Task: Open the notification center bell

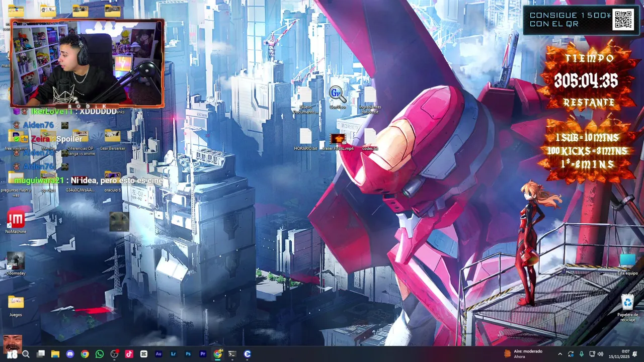Action: click(635, 354)
